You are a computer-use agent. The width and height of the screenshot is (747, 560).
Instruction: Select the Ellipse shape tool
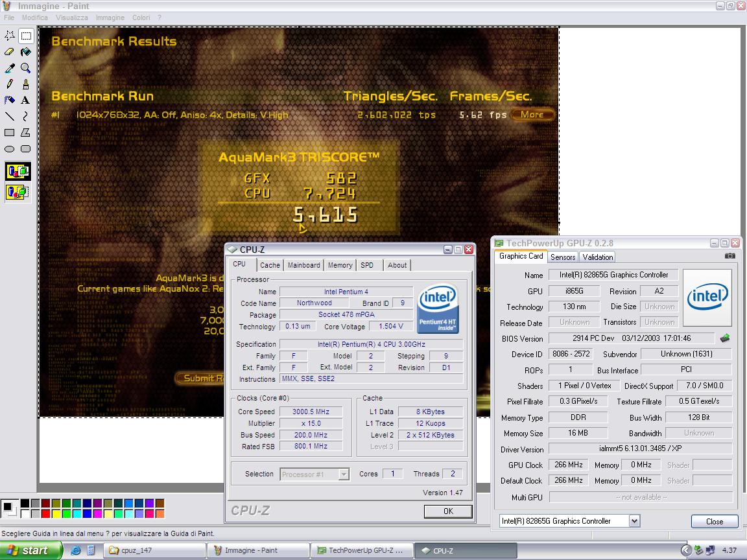(10, 148)
